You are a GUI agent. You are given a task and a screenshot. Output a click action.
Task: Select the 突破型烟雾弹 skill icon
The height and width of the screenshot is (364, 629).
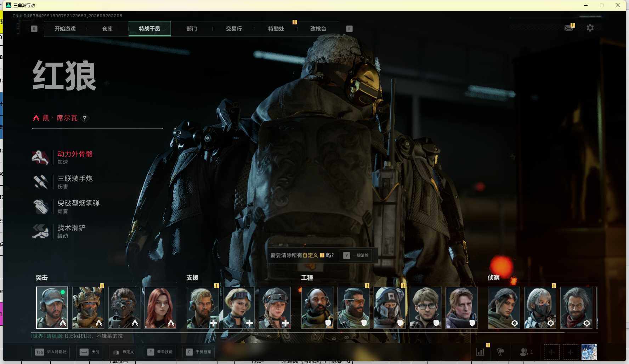[40, 207]
